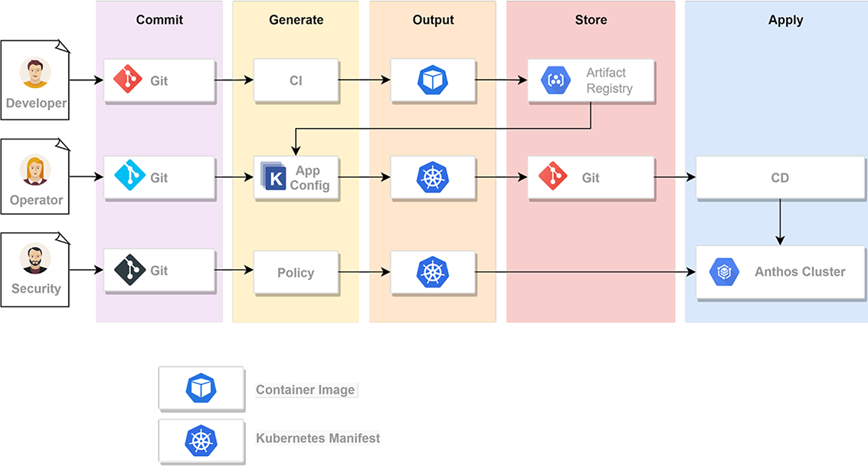Click the Store column header
This screenshot has width=868, height=466.
[x=591, y=20]
